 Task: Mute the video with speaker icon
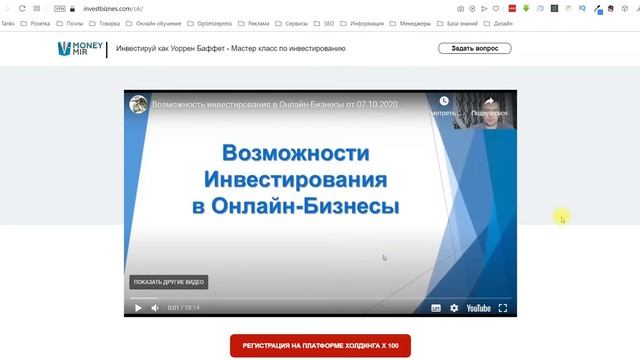click(155, 308)
